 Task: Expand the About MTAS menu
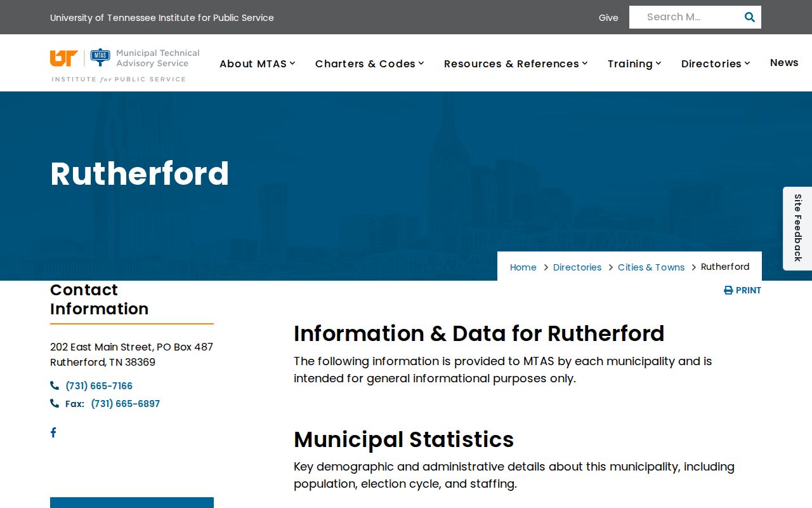[258, 63]
